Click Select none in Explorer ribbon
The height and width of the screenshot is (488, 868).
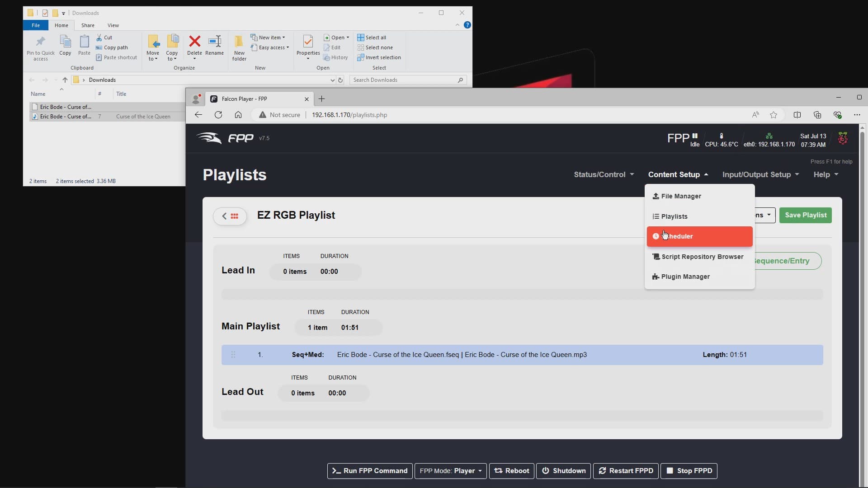[x=375, y=47]
